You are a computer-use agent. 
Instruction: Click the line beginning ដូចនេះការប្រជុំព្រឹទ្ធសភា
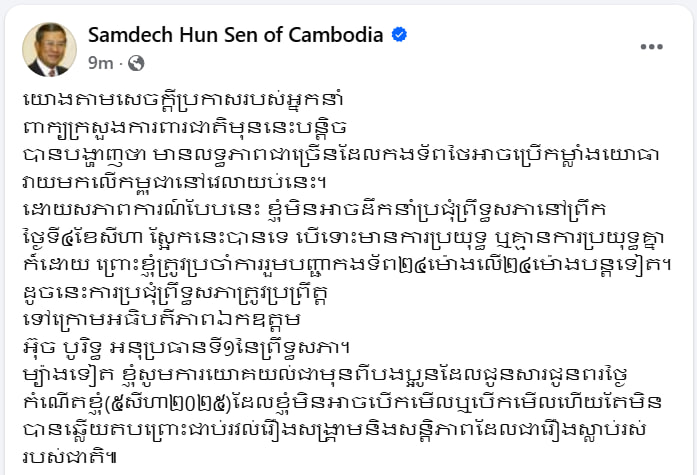176,292
